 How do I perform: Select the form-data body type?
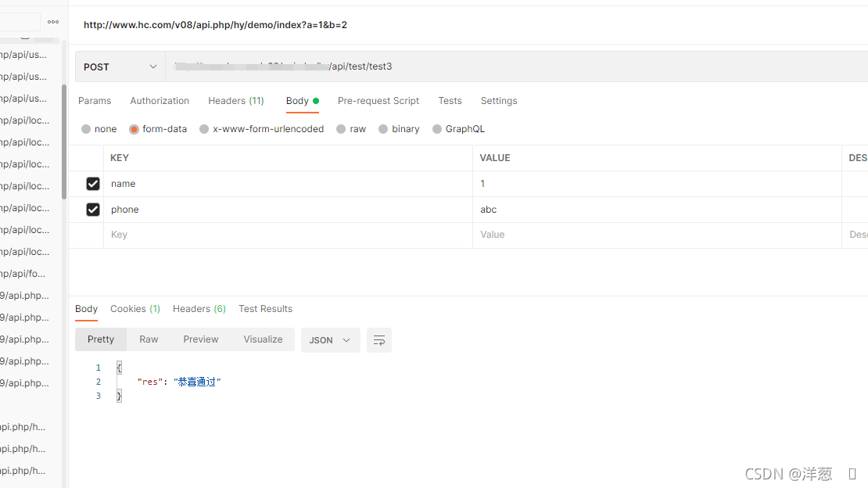(134, 129)
